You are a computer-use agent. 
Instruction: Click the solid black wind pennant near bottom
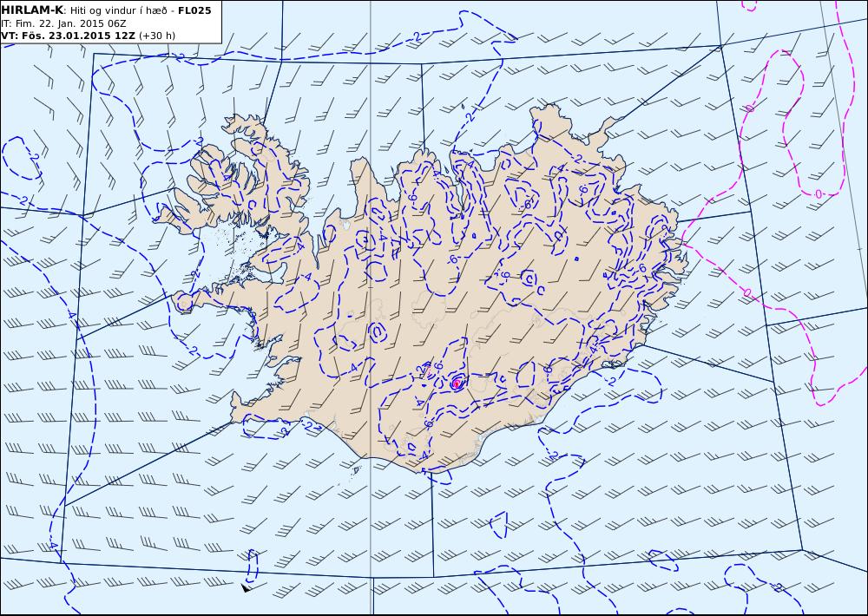pos(246,587)
